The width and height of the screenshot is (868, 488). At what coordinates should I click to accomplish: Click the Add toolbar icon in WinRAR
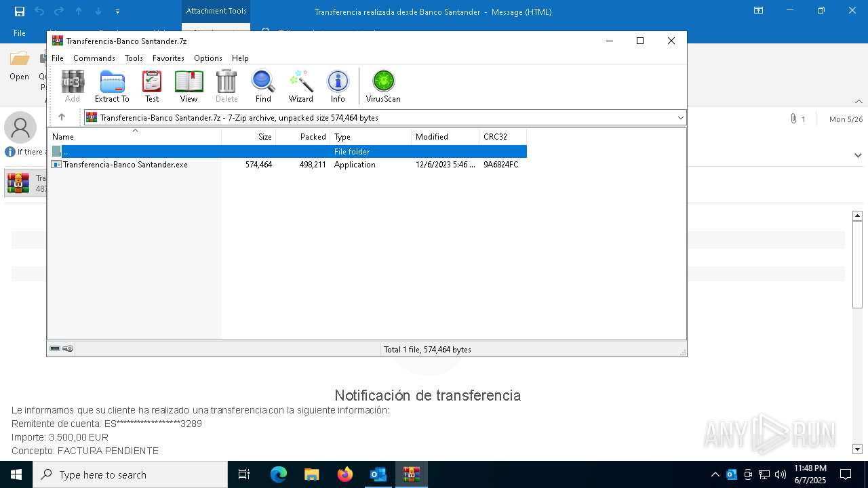[x=73, y=86]
